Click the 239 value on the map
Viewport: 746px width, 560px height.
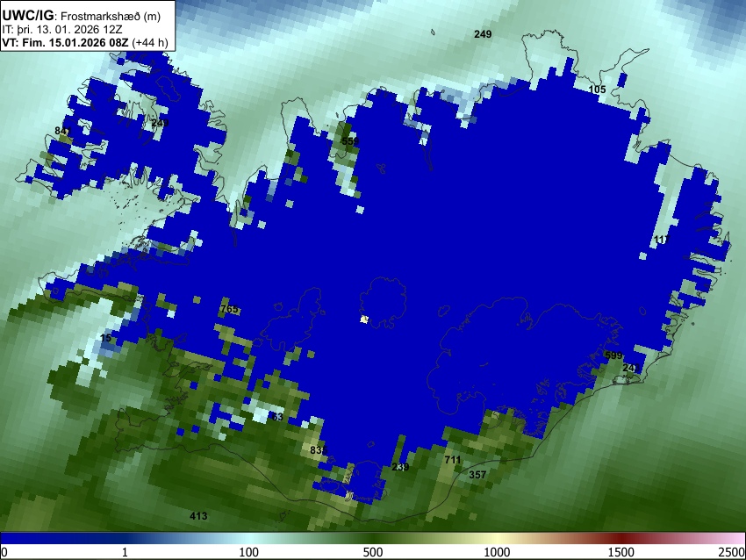click(400, 467)
